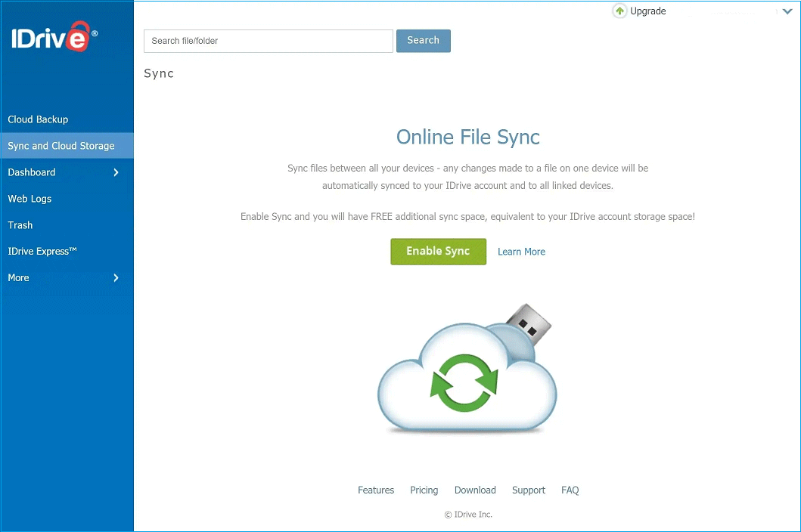Screen dimensions: 801x532
Task: Open IDrive Express in the sidebar
Action: click(x=42, y=252)
